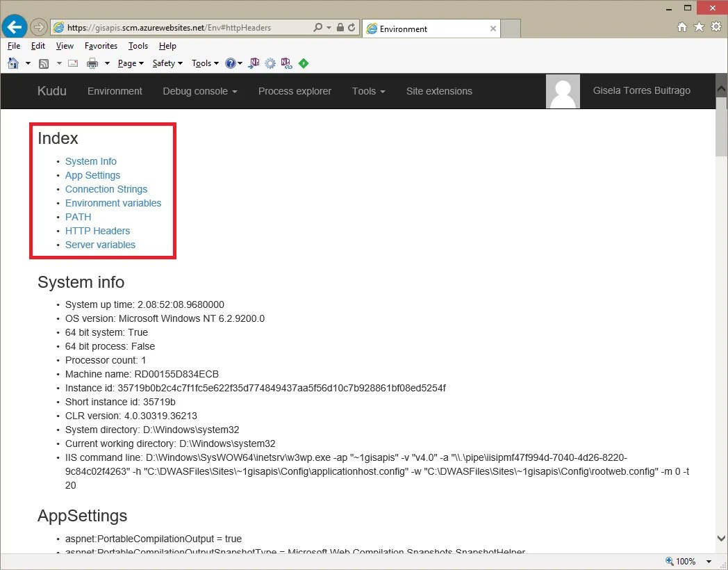
Task: Open the Tools dropdown in command bar
Action: point(205,63)
